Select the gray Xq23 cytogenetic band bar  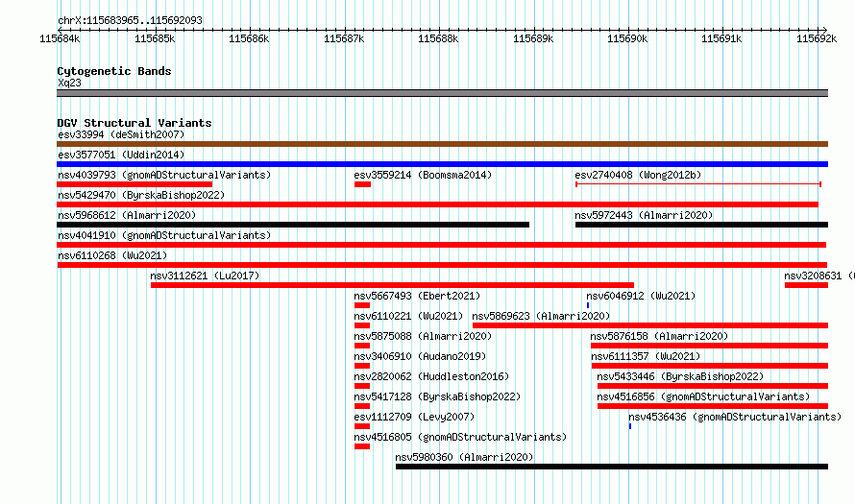point(442,93)
